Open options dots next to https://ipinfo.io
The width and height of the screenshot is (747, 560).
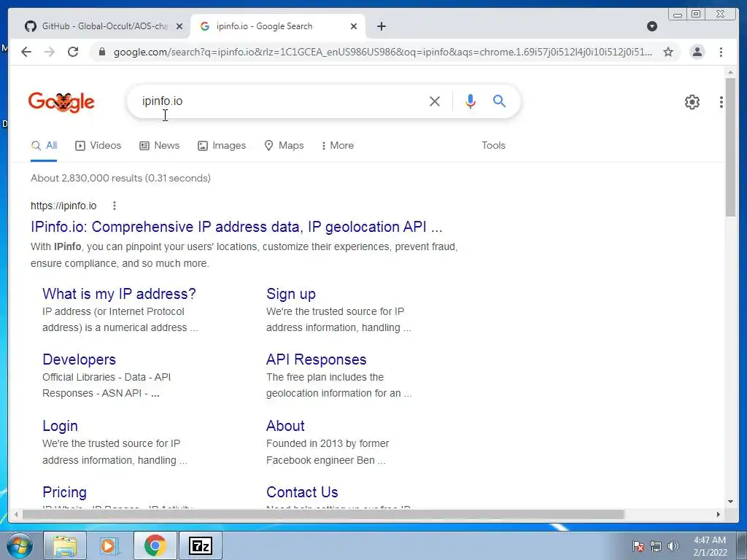click(x=115, y=206)
